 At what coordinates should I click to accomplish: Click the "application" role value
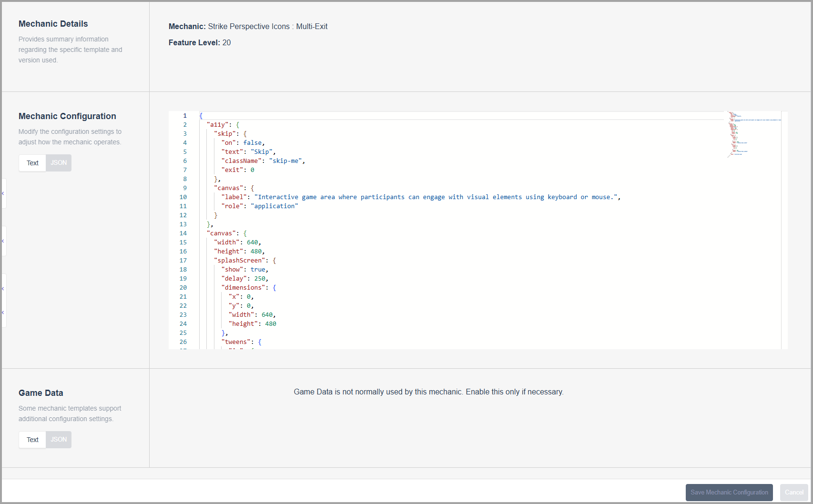(274, 206)
